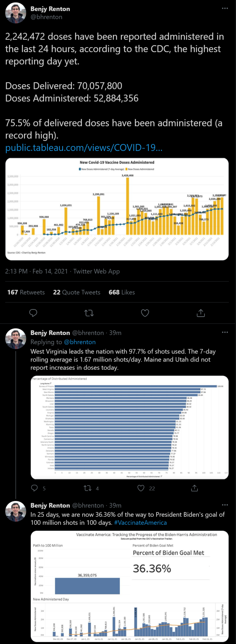Click the #VaccinateAmerica hashtag

(x=140, y=522)
